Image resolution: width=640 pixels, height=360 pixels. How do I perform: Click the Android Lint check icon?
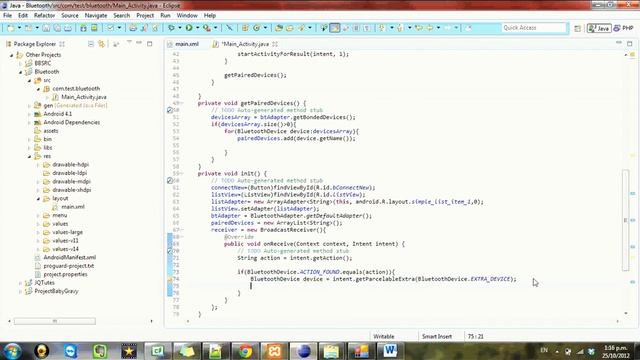pos(110,28)
